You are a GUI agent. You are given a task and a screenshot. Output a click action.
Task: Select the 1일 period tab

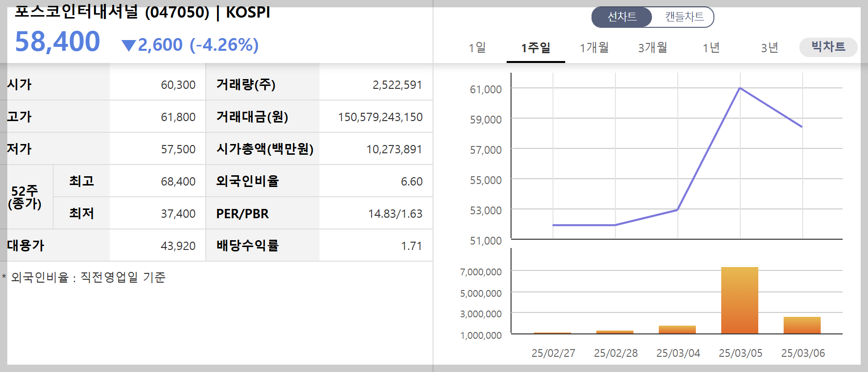tap(477, 47)
